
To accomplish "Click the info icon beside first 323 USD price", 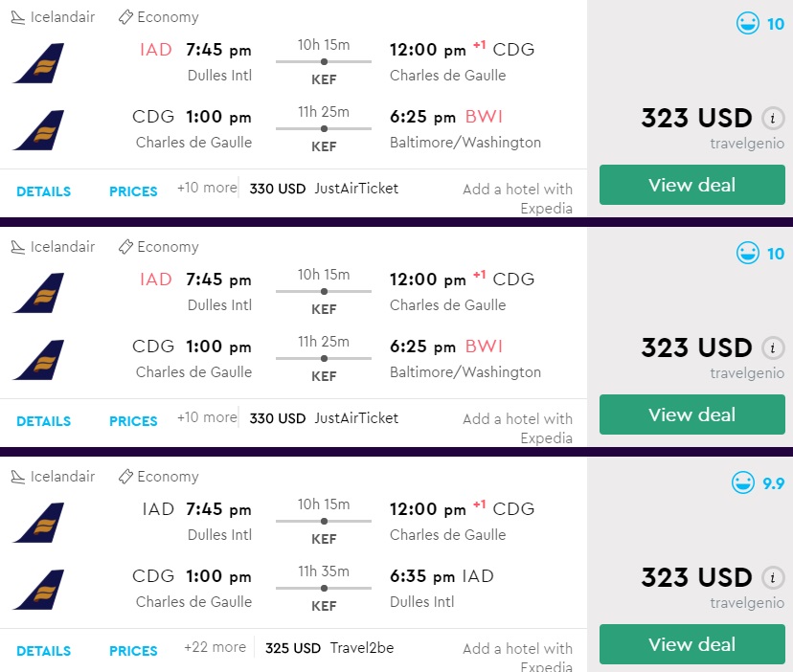I will coord(773,119).
